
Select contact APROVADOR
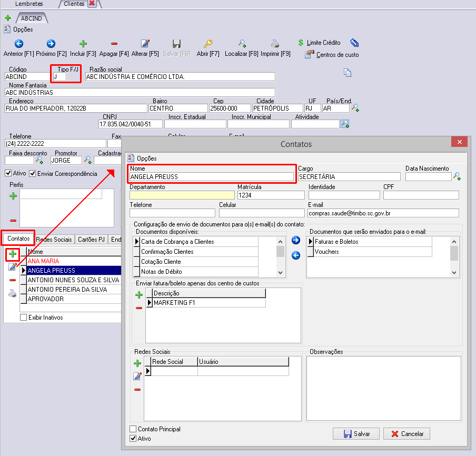74,299
